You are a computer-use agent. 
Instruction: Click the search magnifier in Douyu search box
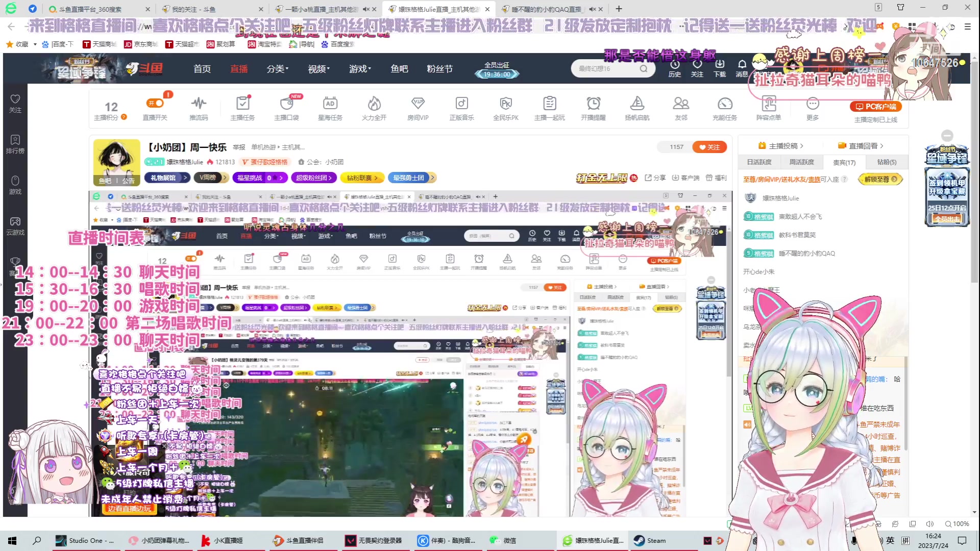tap(644, 68)
